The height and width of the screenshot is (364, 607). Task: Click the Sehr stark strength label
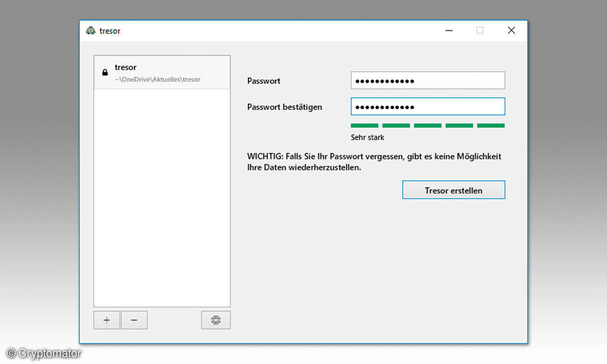coord(368,138)
